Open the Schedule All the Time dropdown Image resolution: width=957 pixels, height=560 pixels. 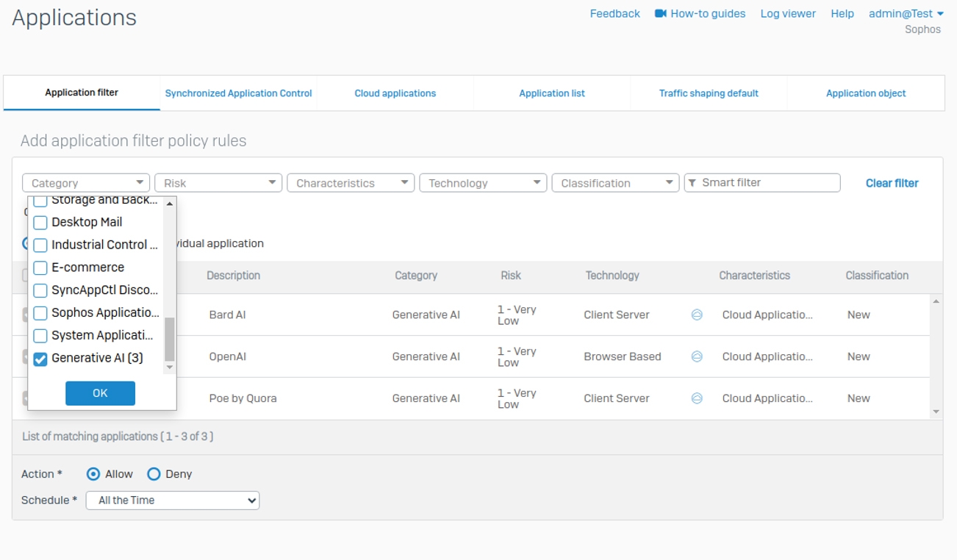coord(173,500)
